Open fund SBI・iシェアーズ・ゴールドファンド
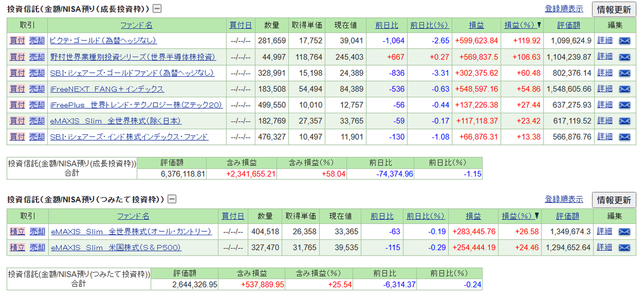Viewport: 644px width, 297px height. pos(133,73)
